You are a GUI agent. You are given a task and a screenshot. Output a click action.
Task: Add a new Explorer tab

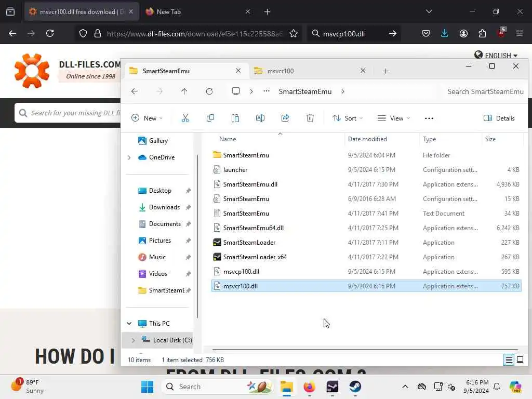386,71
